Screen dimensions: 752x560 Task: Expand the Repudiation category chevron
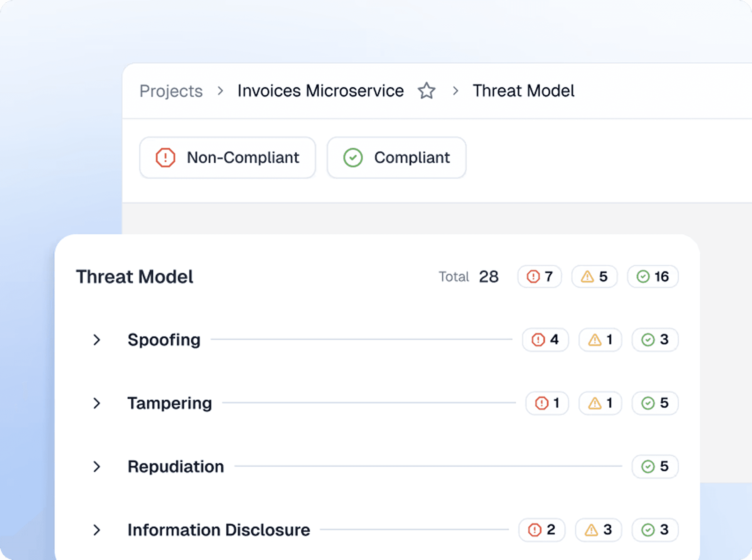(x=97, y=466)
